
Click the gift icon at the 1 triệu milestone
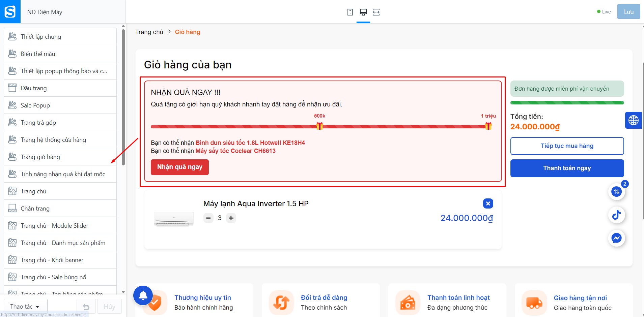[488, 126]
